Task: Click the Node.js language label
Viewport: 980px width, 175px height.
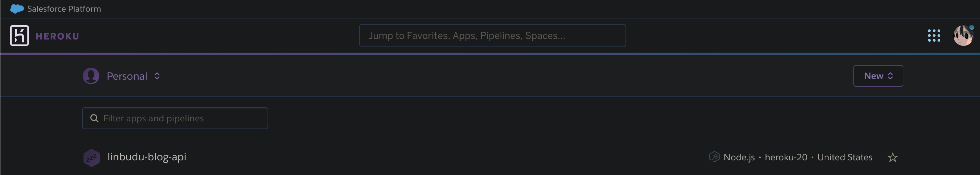Action: tap(739, 157)
